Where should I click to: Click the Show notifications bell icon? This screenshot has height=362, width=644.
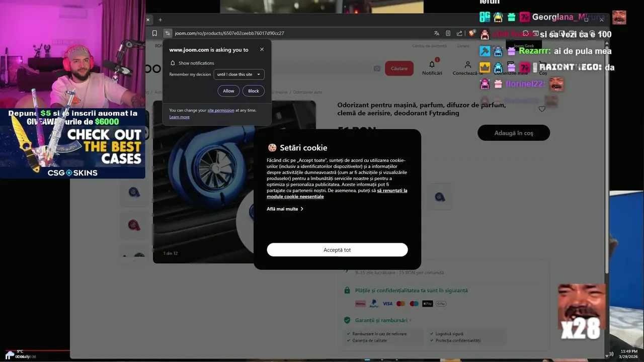point(173,63)
